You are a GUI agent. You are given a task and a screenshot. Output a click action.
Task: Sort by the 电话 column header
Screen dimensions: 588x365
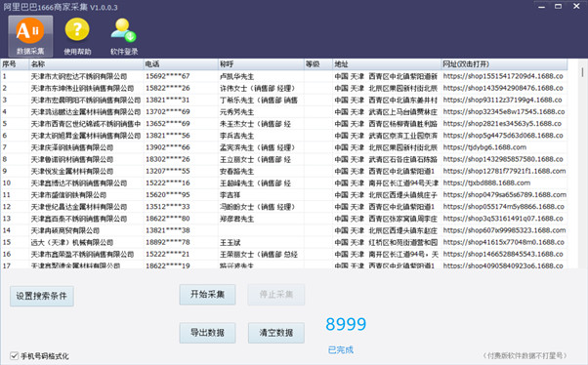pos(181,64)
